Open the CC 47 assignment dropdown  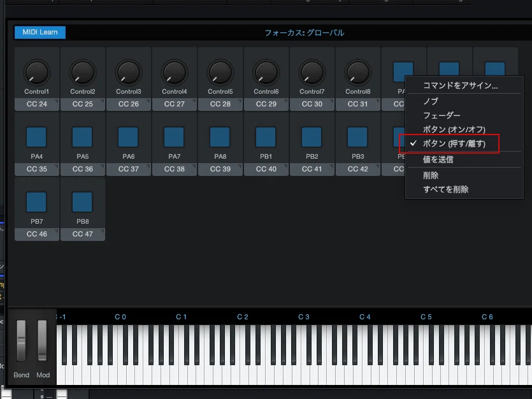point(83,234)
